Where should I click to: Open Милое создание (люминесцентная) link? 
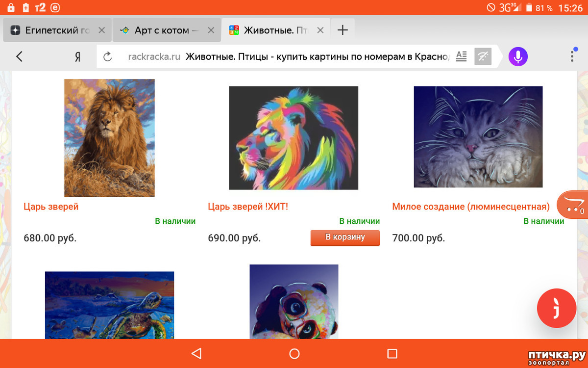(470, 207)
